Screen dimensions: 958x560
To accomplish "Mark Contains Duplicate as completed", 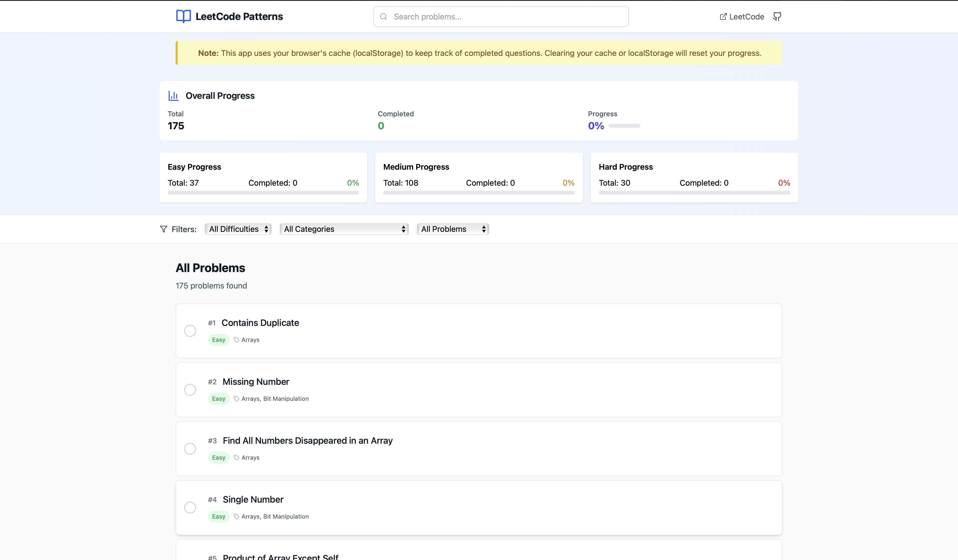I will [190, 331].
